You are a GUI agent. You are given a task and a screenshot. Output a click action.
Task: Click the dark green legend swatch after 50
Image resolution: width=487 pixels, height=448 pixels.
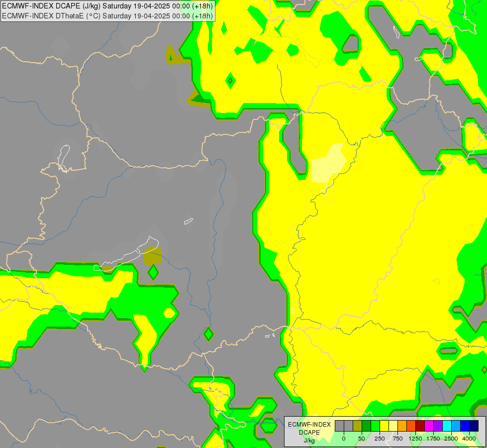[366, 426]
